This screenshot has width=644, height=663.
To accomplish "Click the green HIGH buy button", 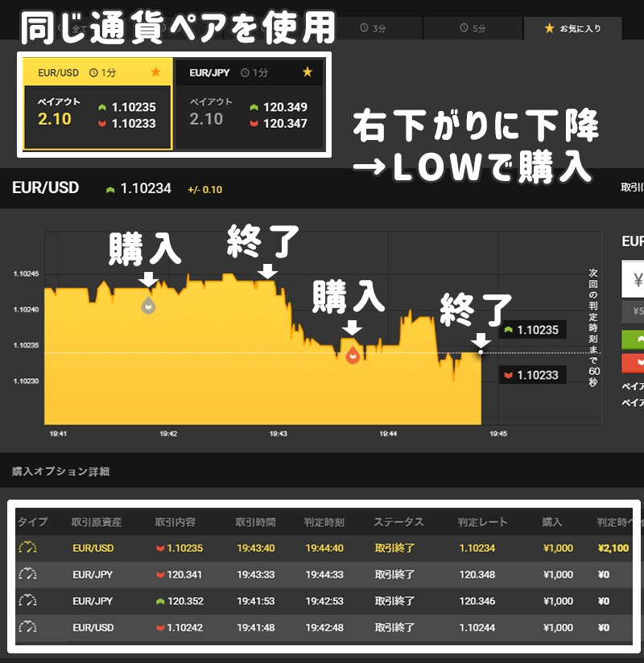I will 633,340.
